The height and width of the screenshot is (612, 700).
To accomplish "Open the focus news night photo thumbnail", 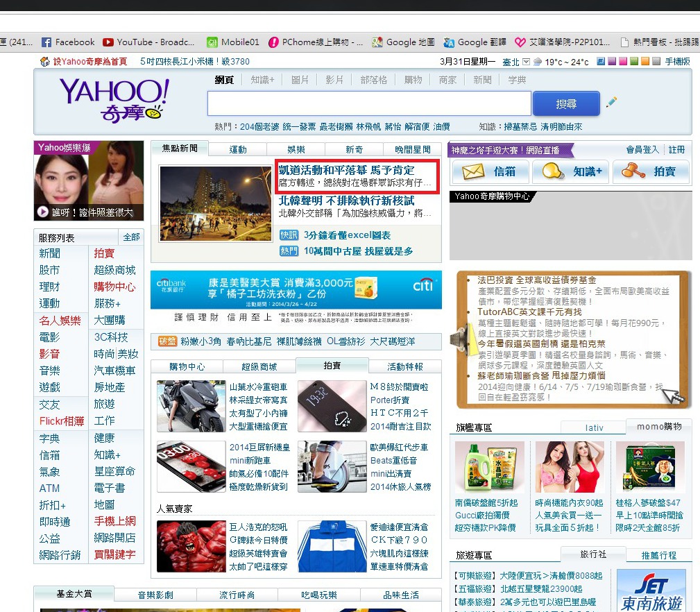I will pyautogui.click(x=216, y=203).
